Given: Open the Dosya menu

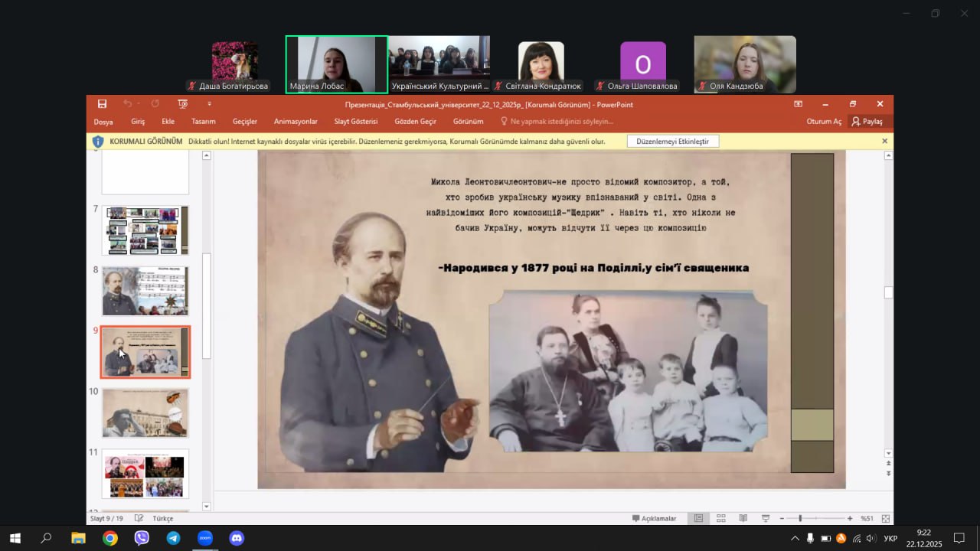Looking at the screenshot, I should 103,121.
